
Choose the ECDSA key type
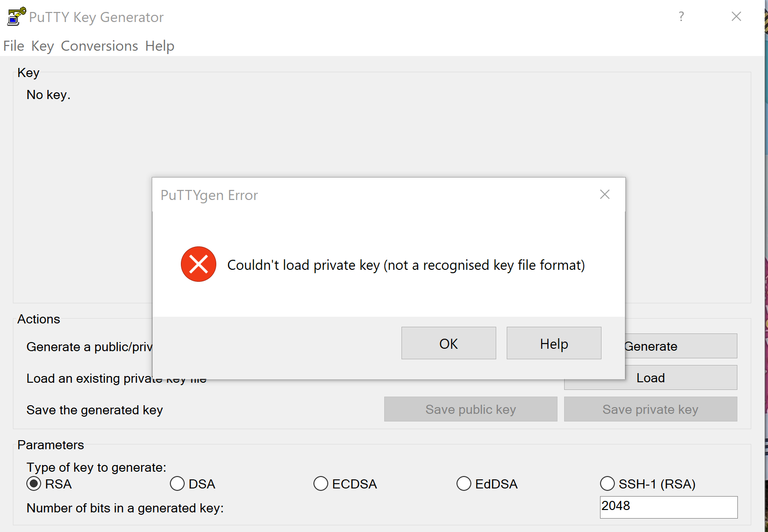pyautogui.click(x=320, y=484)
